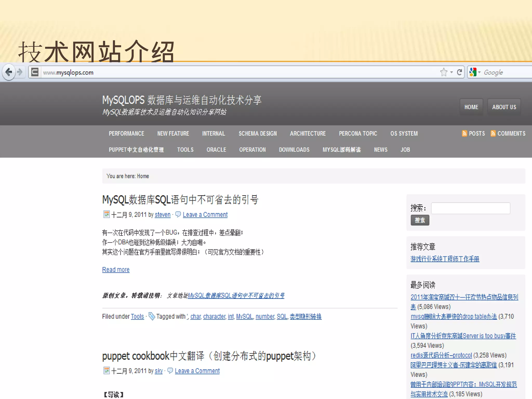This screenshot has width=532, height=399.
Task: Click the RSS icon next to COMMENTS
Action: coord(493,133)
